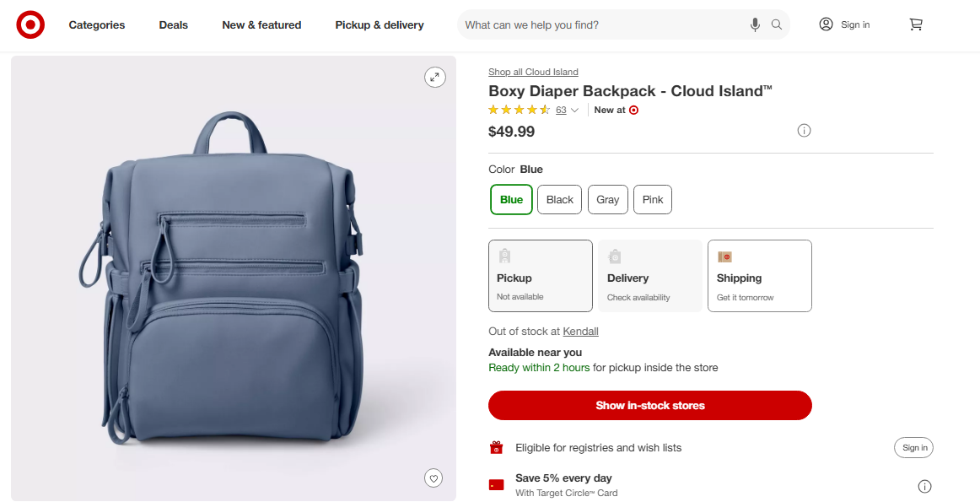Screen dimensions: 980x502
Task: Open the Kendall store link
Action: [580, 331]
